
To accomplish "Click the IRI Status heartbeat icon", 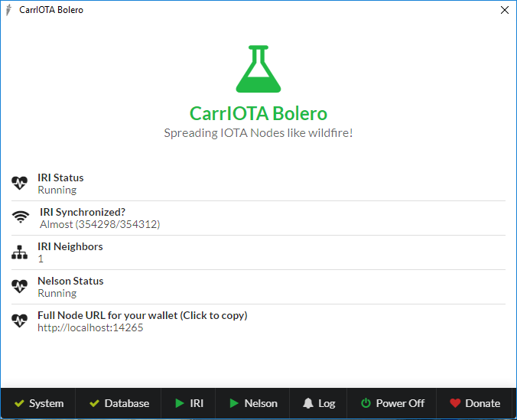I will coord(19,183).
